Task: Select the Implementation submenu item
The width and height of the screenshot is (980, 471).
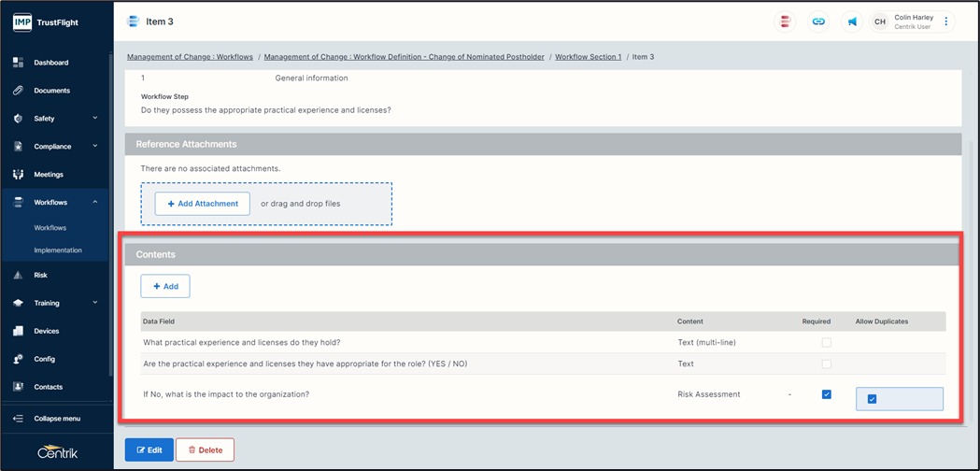Action: tap(58, 250)
